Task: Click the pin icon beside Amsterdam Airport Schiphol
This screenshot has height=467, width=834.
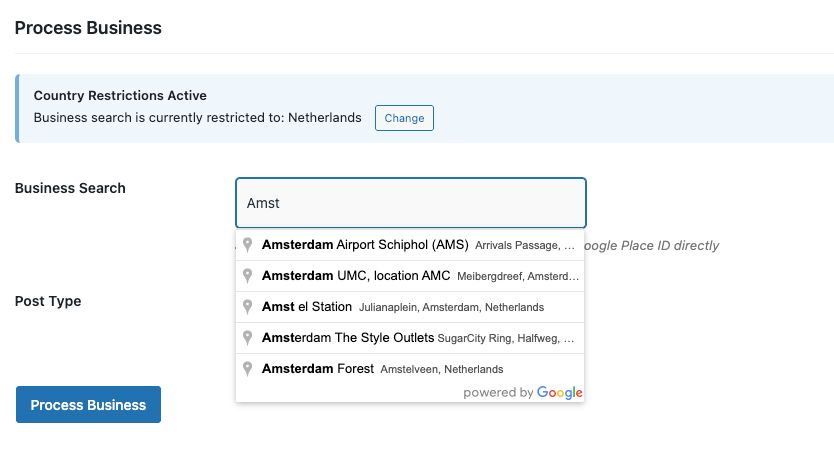Action: [248, 245]
